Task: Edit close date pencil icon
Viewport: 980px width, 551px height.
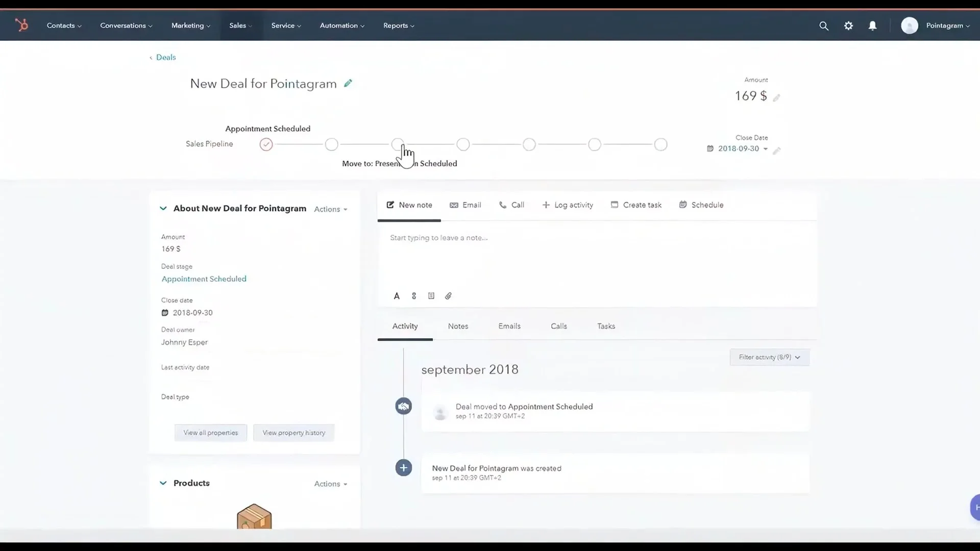Action: coord(777,151)
